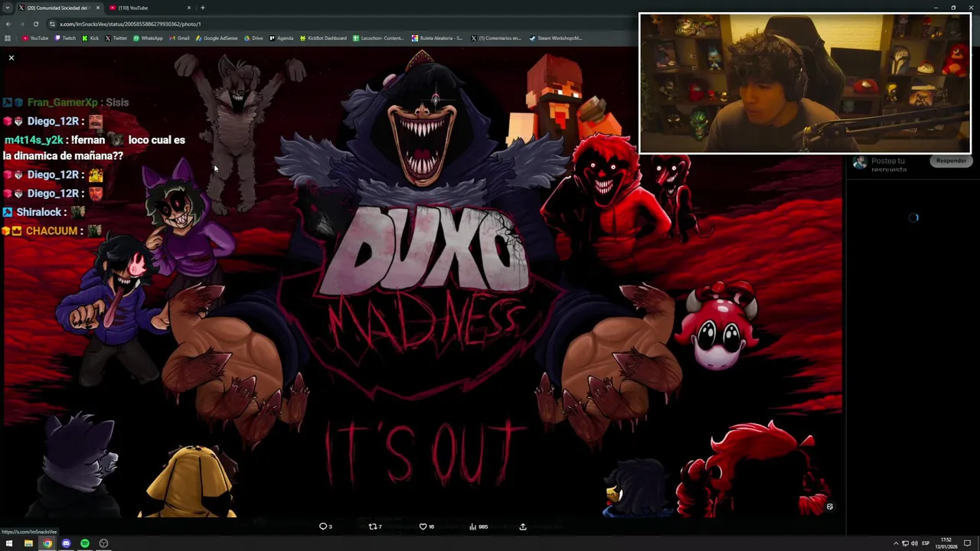Open File Explorer from taskbar

[x=28, y=543]
